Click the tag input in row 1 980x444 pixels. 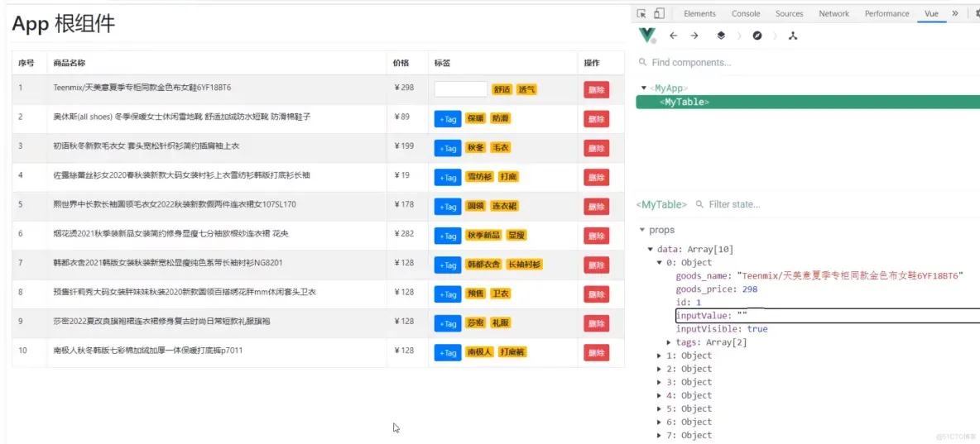pos(461,88)
